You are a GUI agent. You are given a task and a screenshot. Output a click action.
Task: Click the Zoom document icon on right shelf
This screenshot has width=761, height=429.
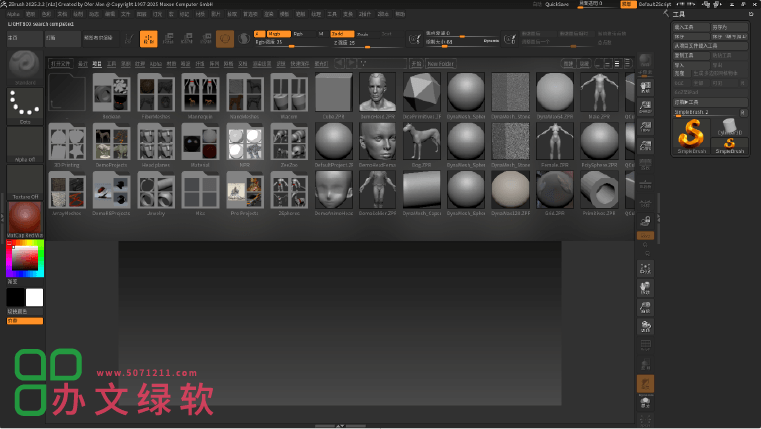pos(645,107)
